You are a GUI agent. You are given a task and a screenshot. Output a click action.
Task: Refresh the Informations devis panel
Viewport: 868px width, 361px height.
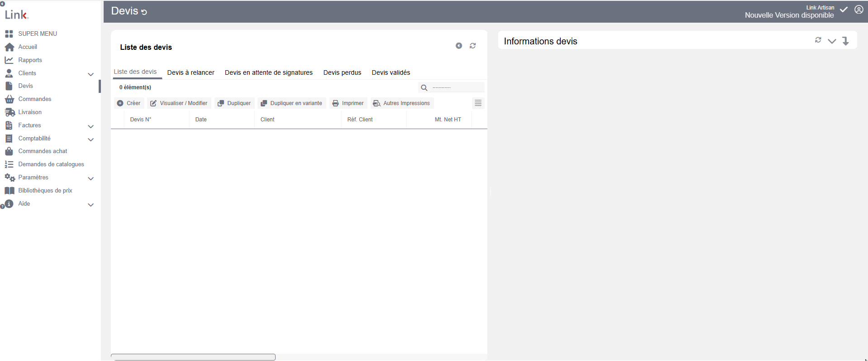(x=818, y=40)
